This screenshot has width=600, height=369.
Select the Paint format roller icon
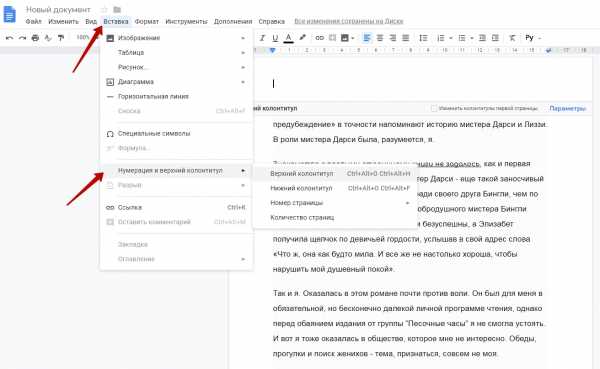click(61, 38)
